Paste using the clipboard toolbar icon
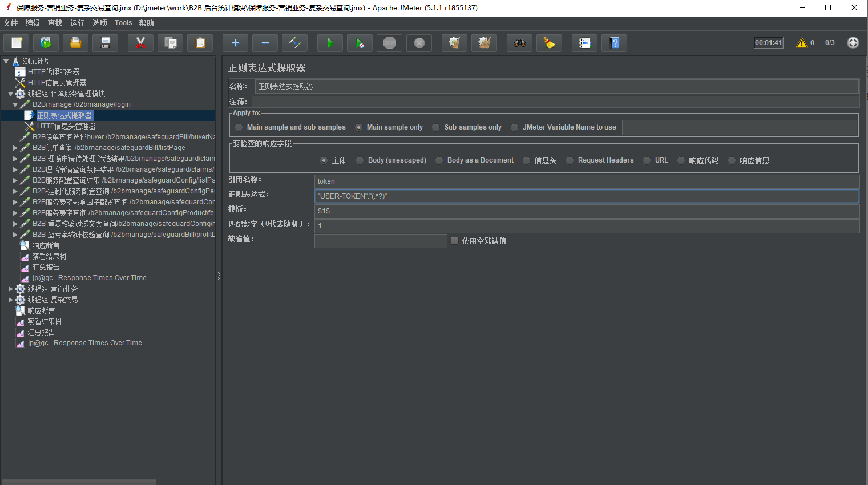The width and height of the screenshot is (868, 485). [200, 43]
